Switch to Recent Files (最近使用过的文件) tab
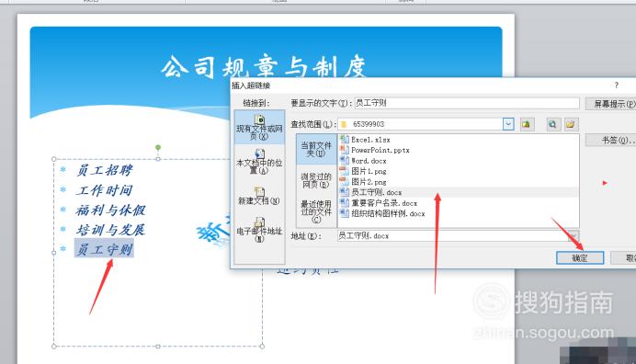Viewport: 636px width, 364px height. coord(316,211)
